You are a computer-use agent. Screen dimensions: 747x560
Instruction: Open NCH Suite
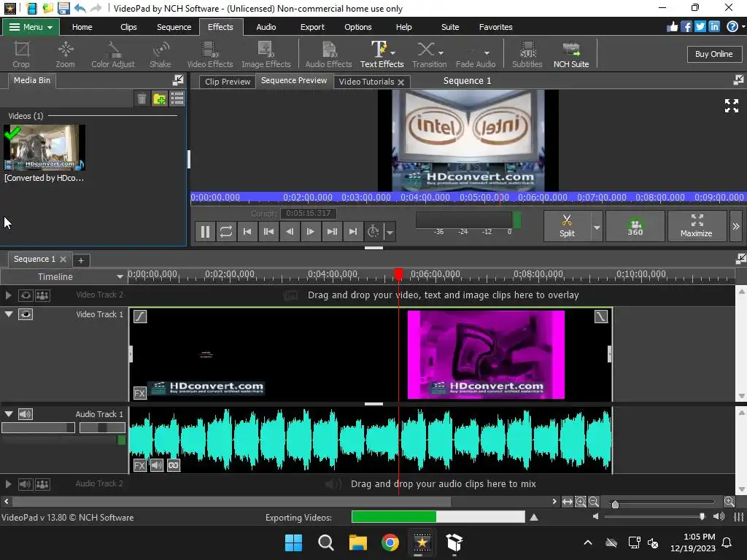tap(570, 54)
